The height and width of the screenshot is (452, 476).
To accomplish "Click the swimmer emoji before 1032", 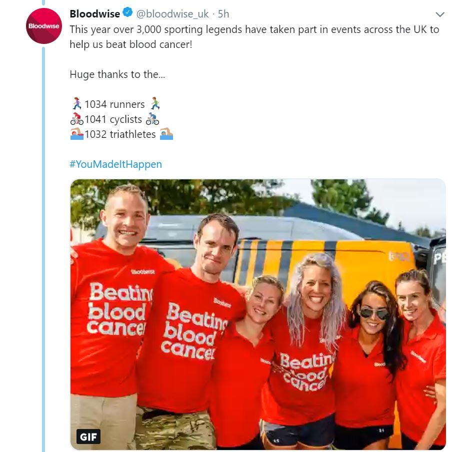I will coord(77,134).
